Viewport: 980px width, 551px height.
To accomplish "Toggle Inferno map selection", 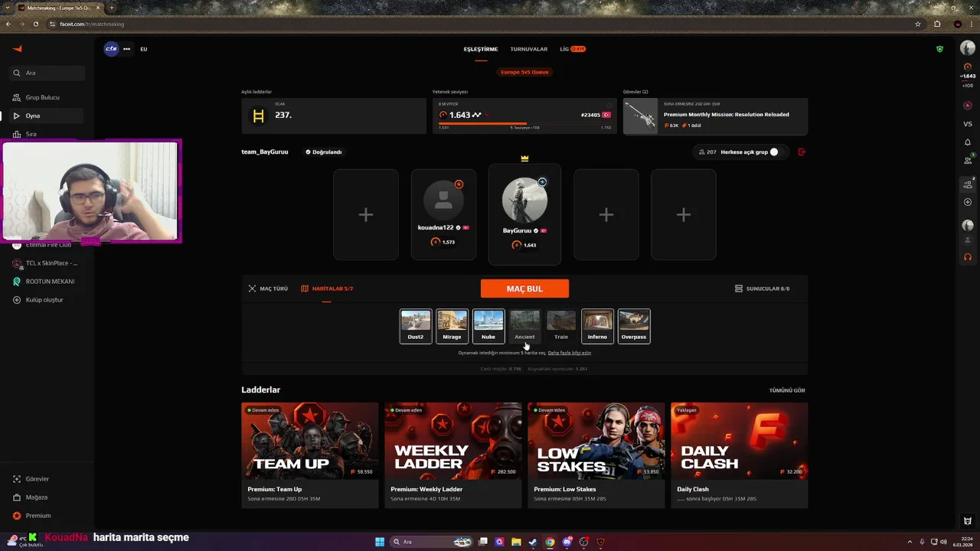I will tap(597, 326).
